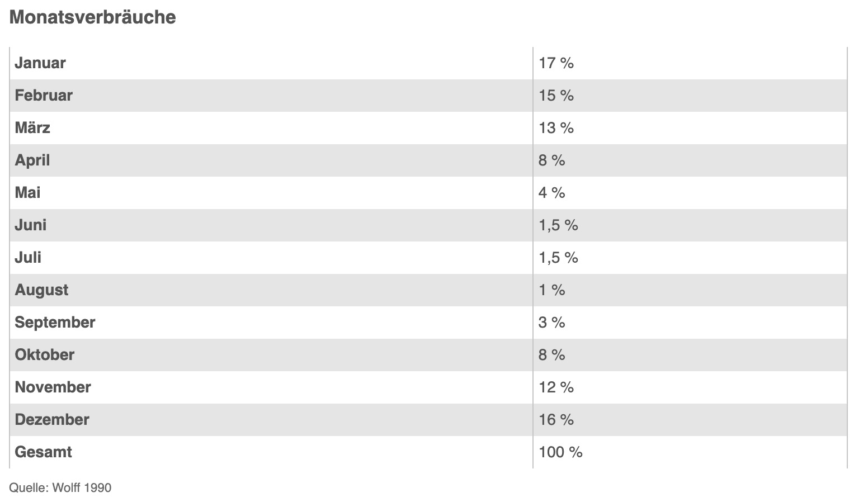
Task: Select the Gesamt total row label
Action: pos(43,452)
